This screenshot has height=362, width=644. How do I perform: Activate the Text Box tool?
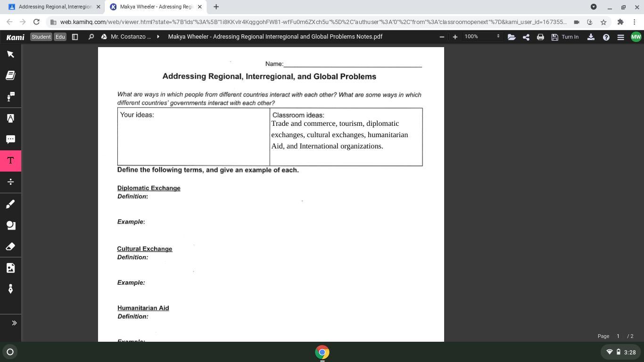pos(10,161)
